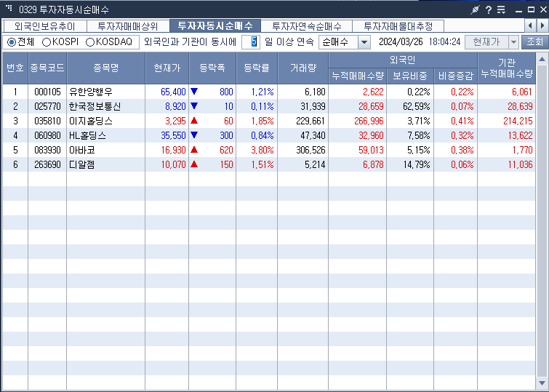Open the title bar menu list icon
The image size is (549, 392).
[501, 9]
